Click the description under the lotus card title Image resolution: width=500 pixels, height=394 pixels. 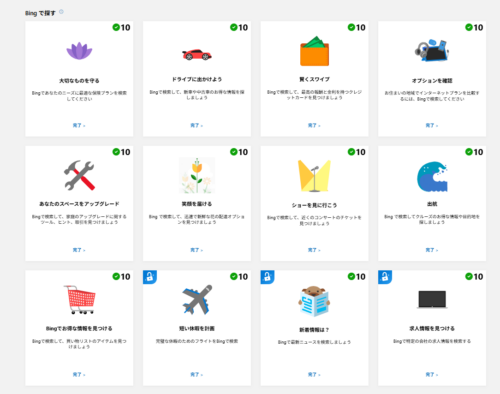click(x=79, y=96)
